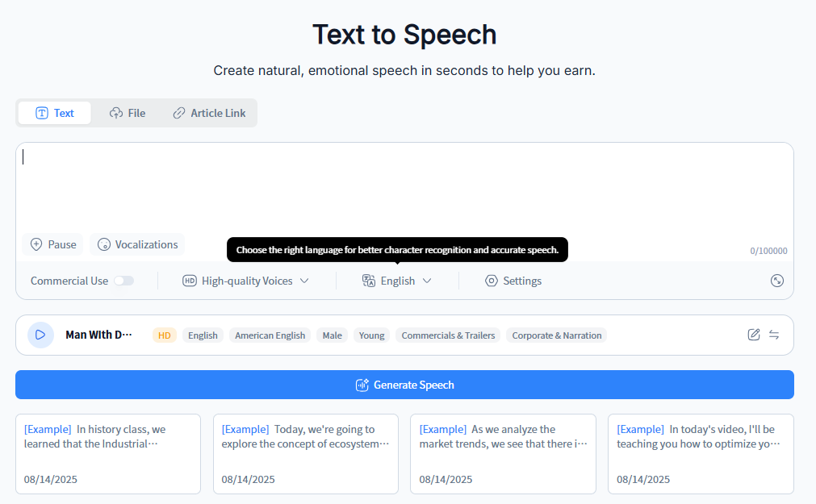Viewport: 816px width, 504px height.
Task: Open the English language dropdown
Action: [397, 281]
